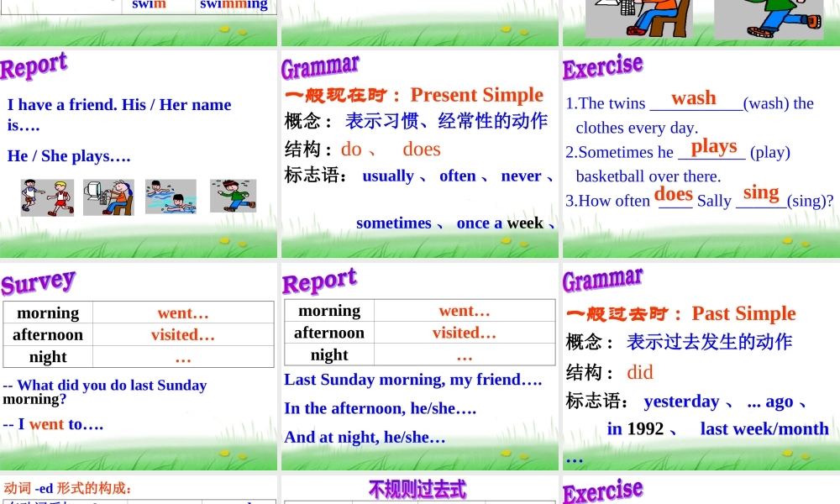The image size is (840, 504).
Task: Click the running boy picture in top-right slide
Action: (x=768, y=19)
